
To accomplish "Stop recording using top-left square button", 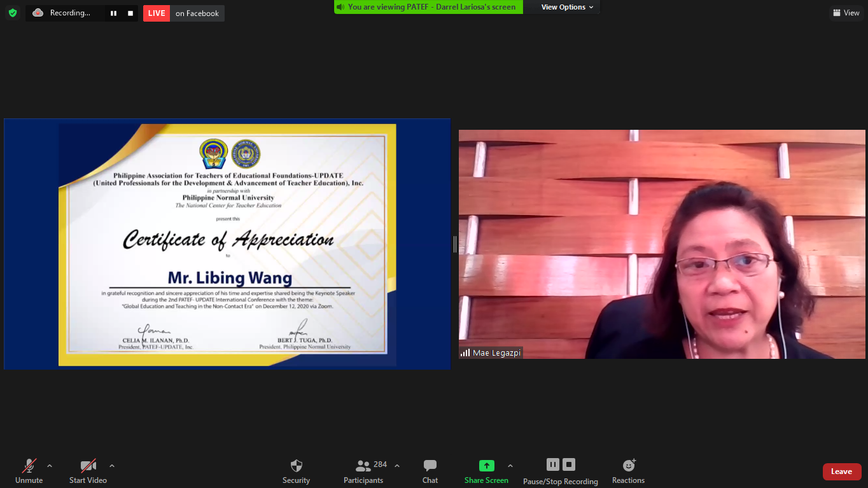I will point(130,13).
